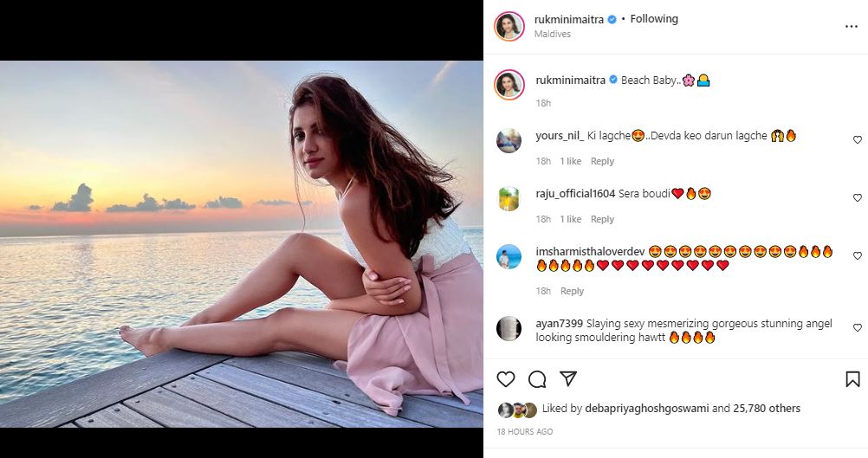Open the rukminimaitra profile picture in the header
The height and width of the screenshot is (458, 868).
[x=508, y=26]
